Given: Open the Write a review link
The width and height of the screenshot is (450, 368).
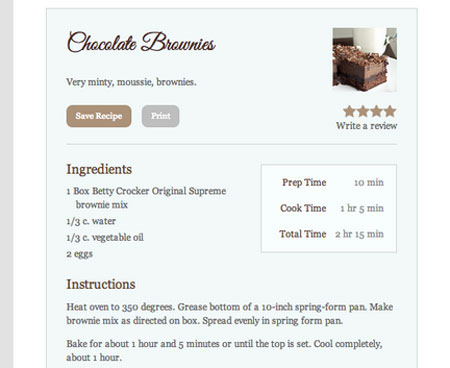Looking at the screenshot, I should 366,126.
